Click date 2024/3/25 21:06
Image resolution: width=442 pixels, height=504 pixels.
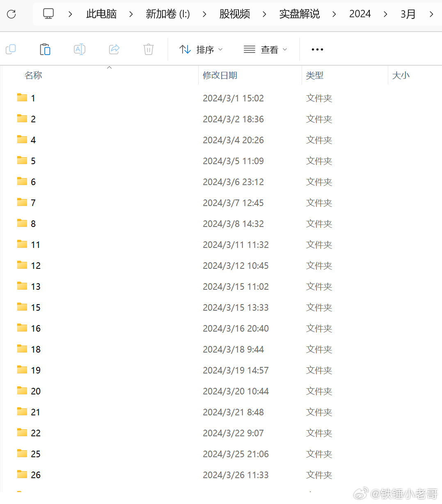[236, 454]
